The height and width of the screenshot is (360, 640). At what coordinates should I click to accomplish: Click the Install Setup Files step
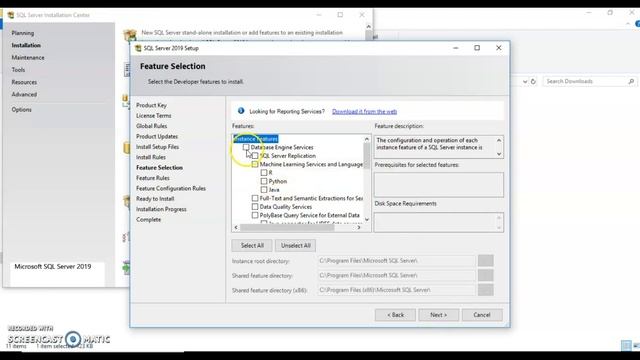[x=158, y=147]
